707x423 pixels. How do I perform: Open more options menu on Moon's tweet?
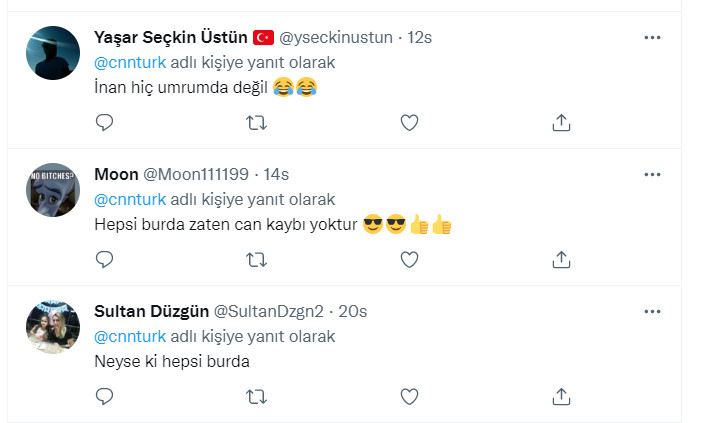[652, 175]
